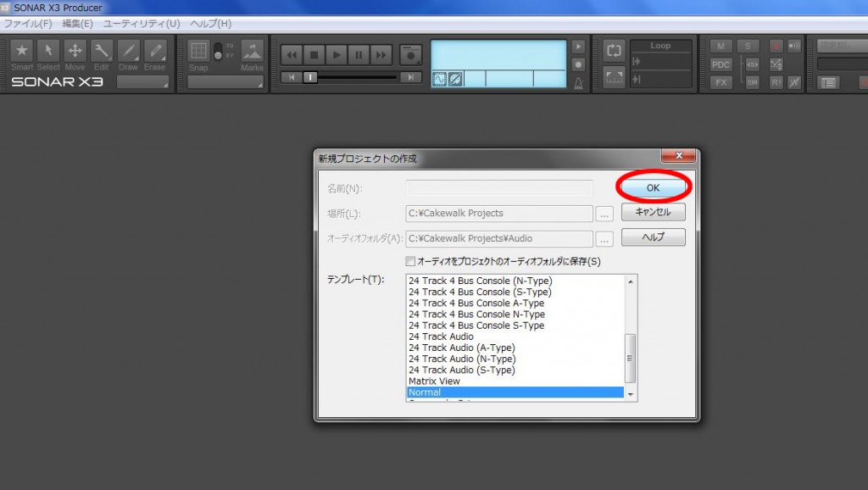Open the 編集(E) menu
Image resolution: width=868 pixels, height=490 pixels.
click(77, 24)
